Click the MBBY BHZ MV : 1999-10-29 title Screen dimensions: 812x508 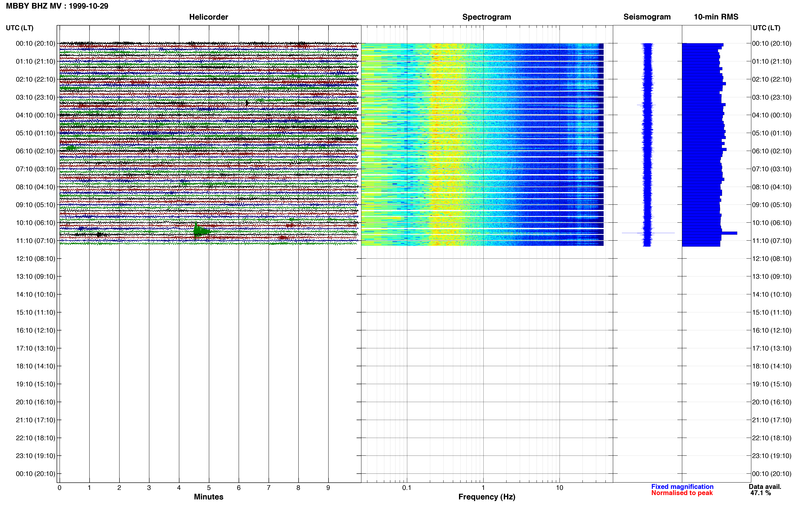[x=57, y=6]
